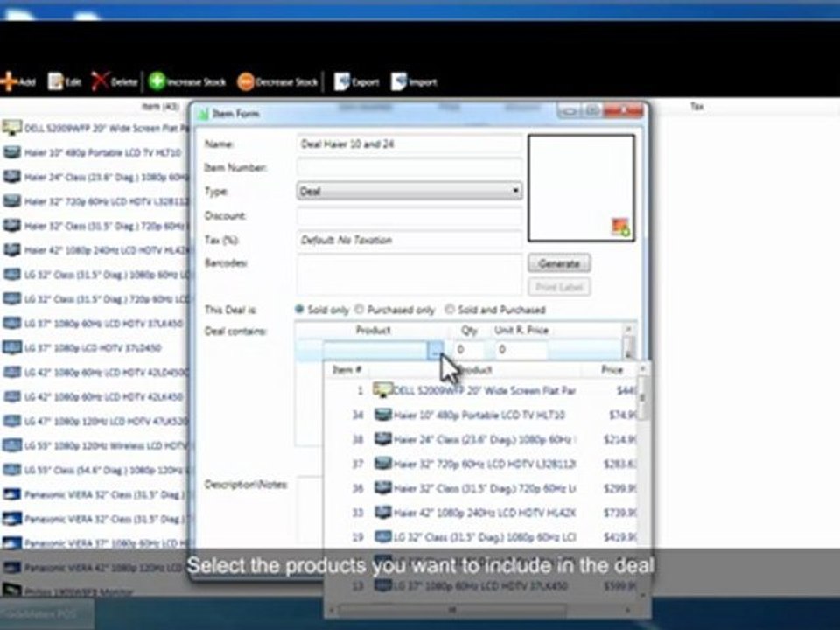The height and width of the screenshot is (630, 840).
Task: Click Haier 42" 1080p 240Hz row in main list
Action: tap(95, 250)
